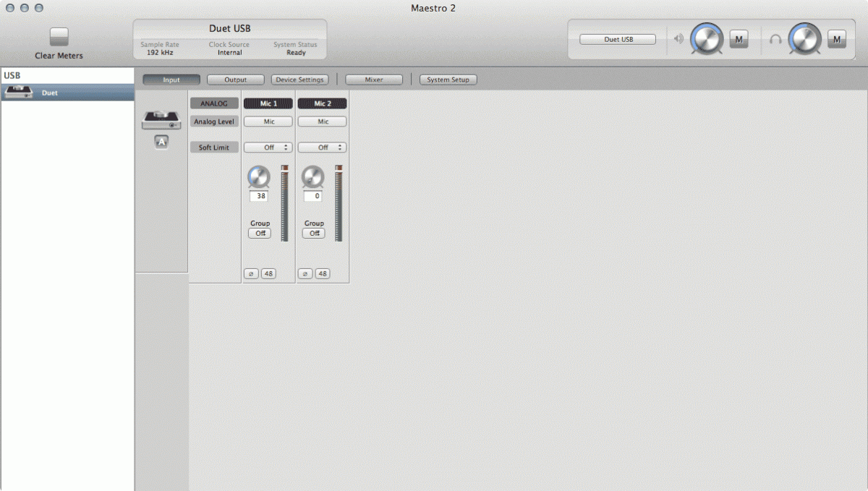Click the Mic 1 channel label
The width and height of the screenshot is (868, 491).
click(268, 103)
